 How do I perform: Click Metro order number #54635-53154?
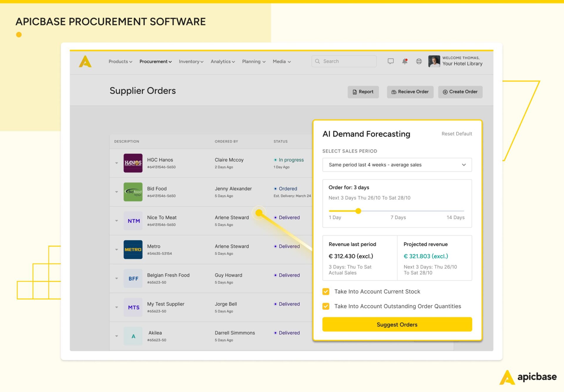click(x=160, y=253)
